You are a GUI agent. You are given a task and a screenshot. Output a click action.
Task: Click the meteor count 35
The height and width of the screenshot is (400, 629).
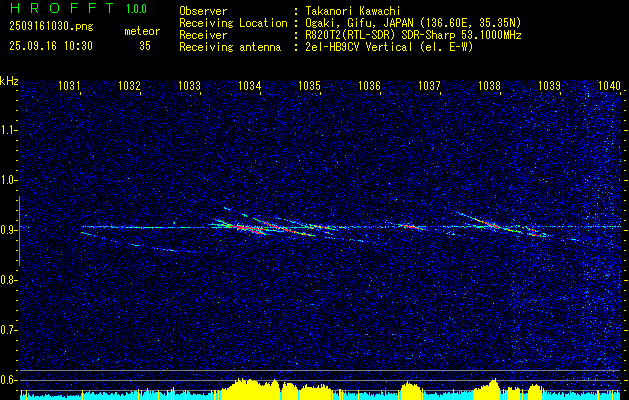click(145, 46)
